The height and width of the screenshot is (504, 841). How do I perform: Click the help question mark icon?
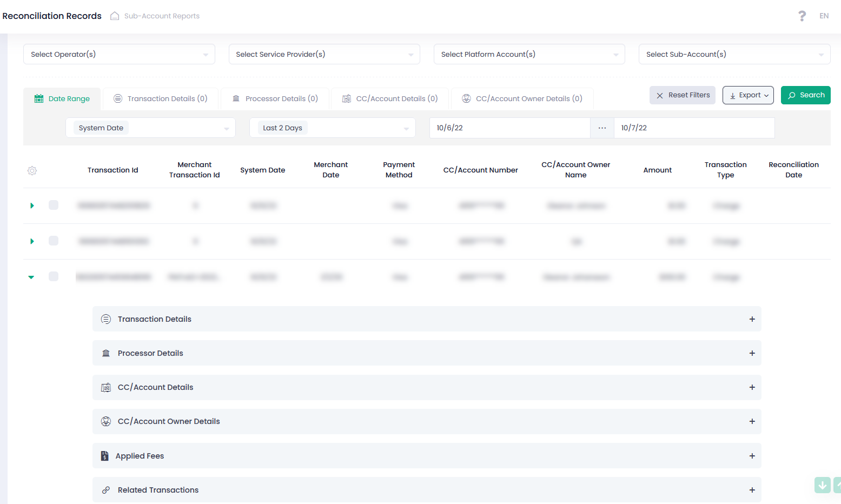coord(802,16)
